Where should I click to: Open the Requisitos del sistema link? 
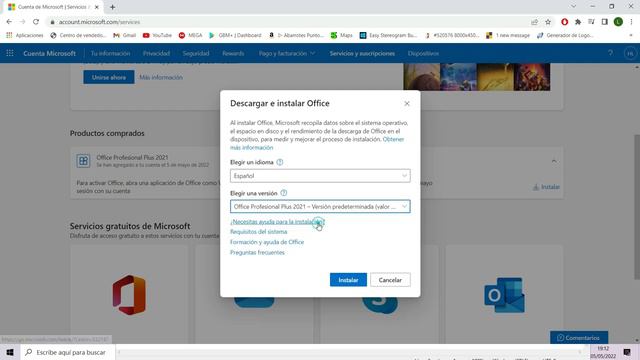(x=259, y=232)
